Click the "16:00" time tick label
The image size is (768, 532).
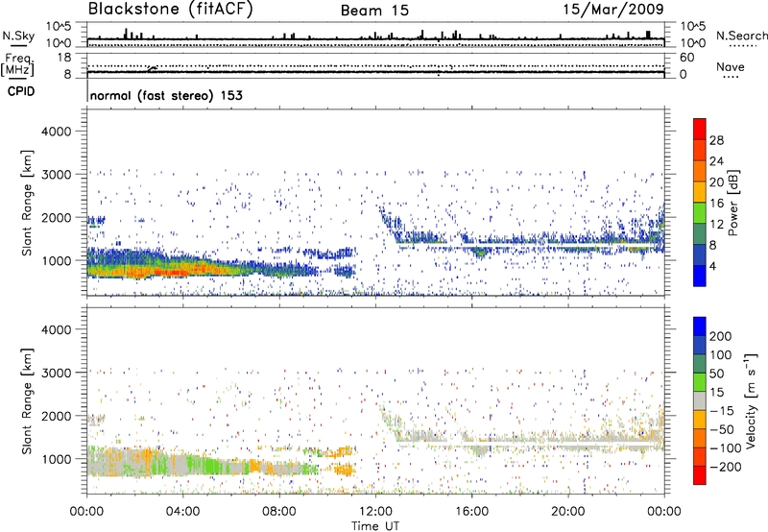pyautogui.click(x=471, y=512)
